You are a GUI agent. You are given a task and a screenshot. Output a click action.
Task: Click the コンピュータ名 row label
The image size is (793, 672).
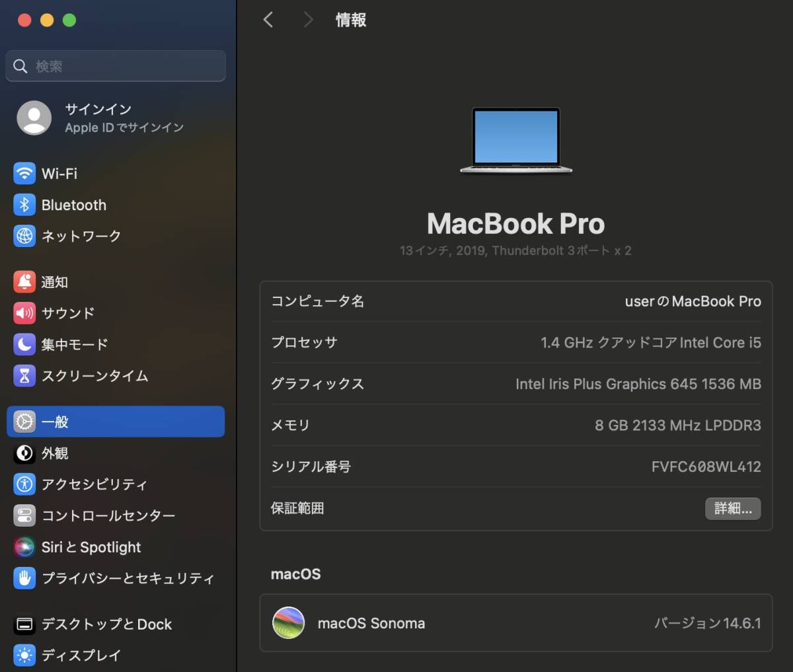tap(317, 301)
